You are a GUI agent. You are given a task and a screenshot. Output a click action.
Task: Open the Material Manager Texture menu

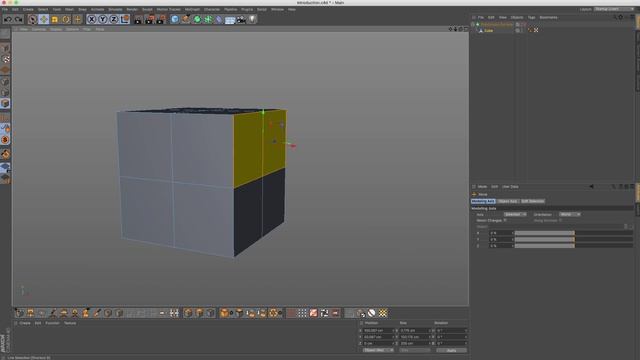tap(70, 323)
